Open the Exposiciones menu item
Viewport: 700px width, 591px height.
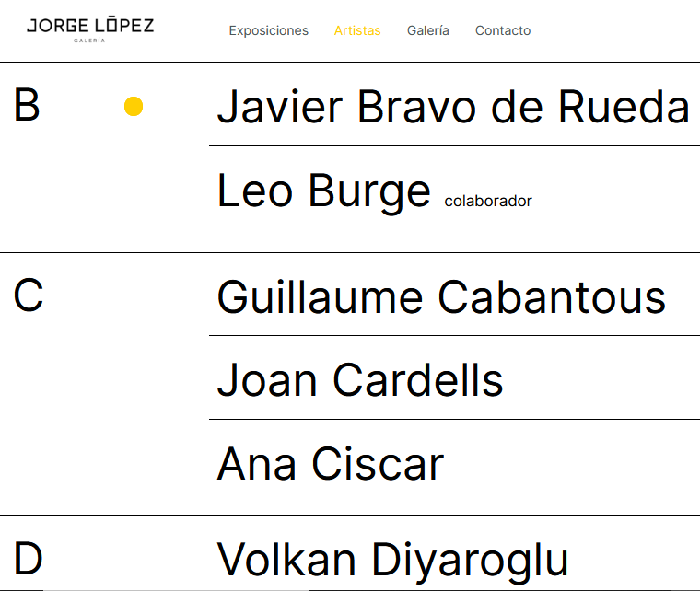click(x=269, y=30)
